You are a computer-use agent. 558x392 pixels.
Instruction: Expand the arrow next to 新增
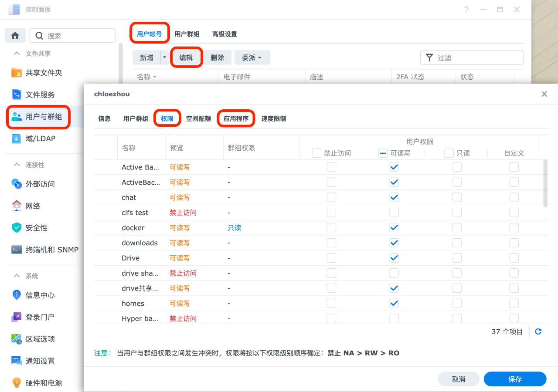164,57
